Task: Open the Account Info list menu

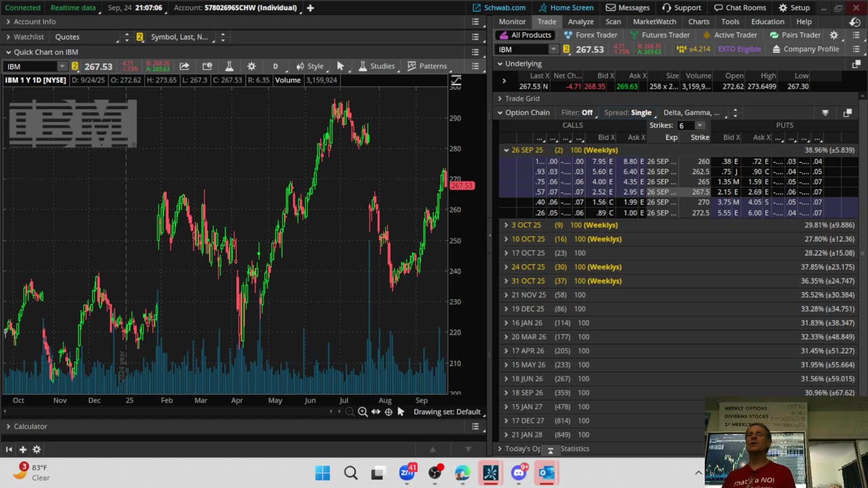Action: 475,22
